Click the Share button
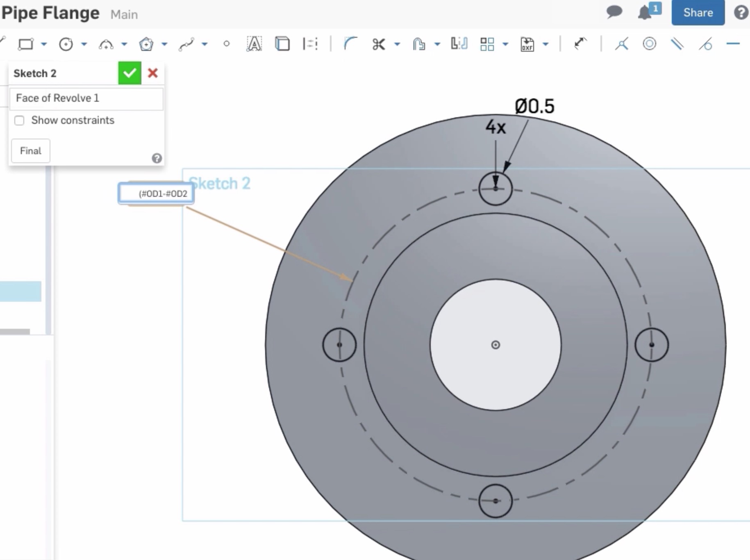750x560 pixels. [698, 13]
